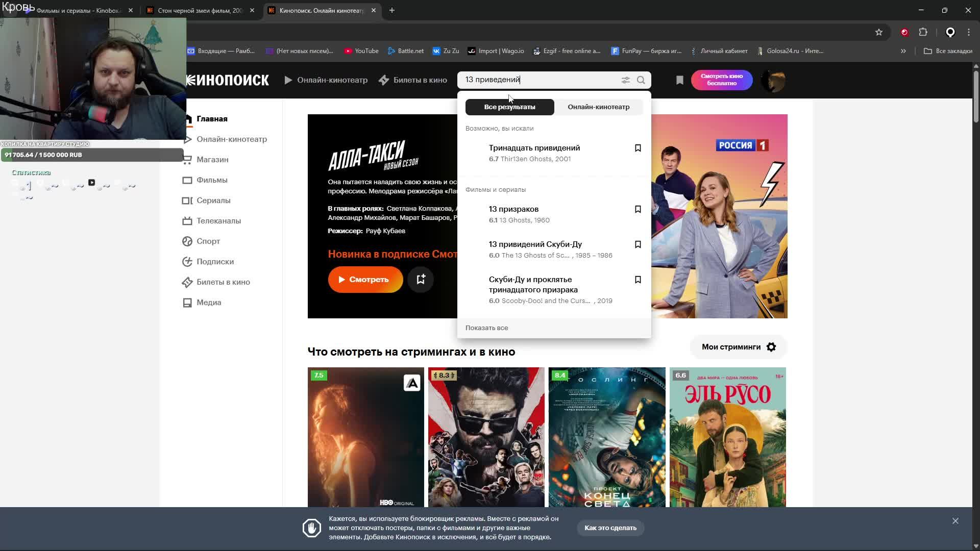Switch to Стон черной змеи browser tab
Image resolution: width=980 pixels, height=551 pixels.
point(199,10)
